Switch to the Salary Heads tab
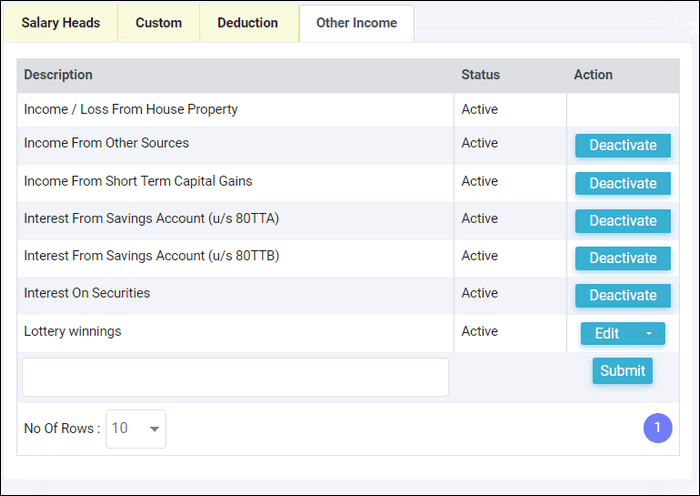700x496 pixels. [61, 23]
